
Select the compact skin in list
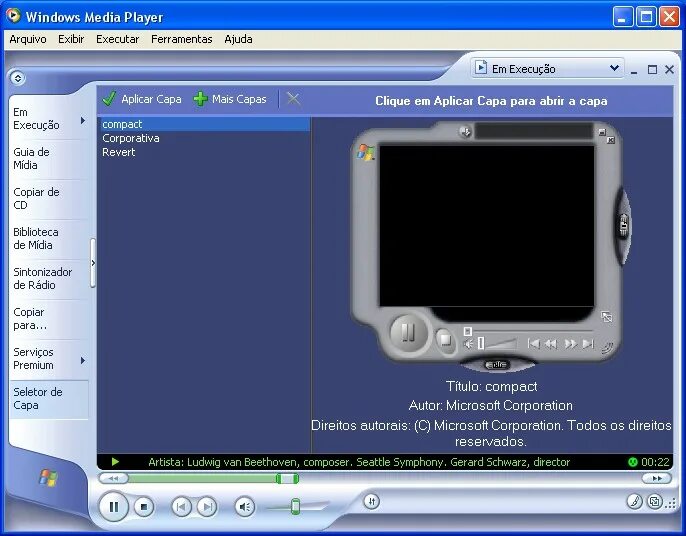tap(205, 124)
